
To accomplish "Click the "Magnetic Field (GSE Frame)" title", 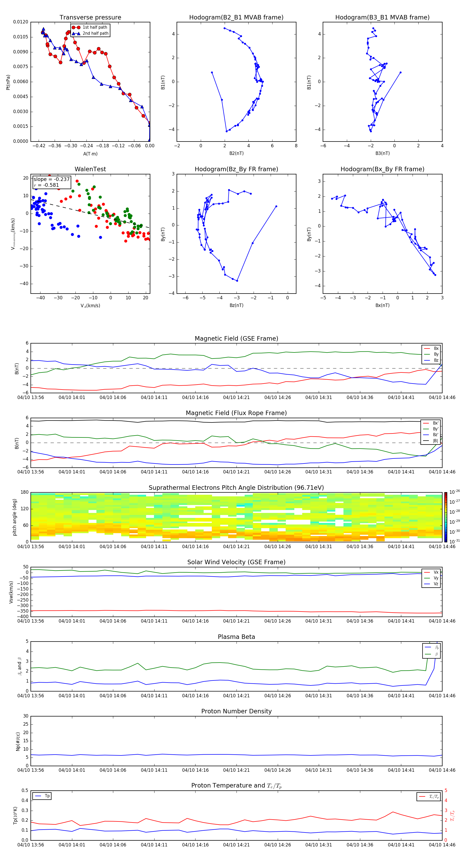I will coord(236,339).
